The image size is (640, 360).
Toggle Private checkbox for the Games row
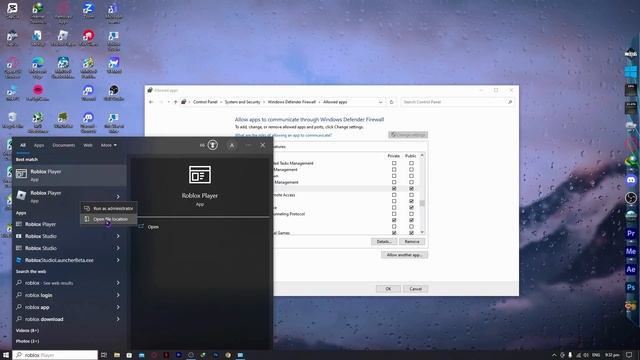[394, 233]
